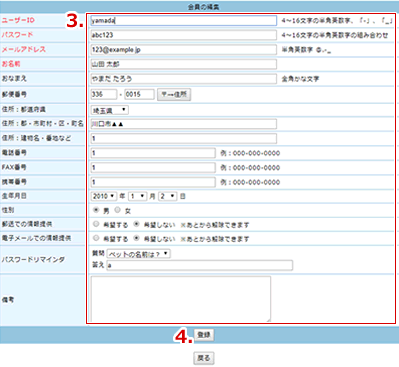Click the 会員の編集 header title
Image resolution: width=399 pixels, height=367 pixels.
click(203, 7)
